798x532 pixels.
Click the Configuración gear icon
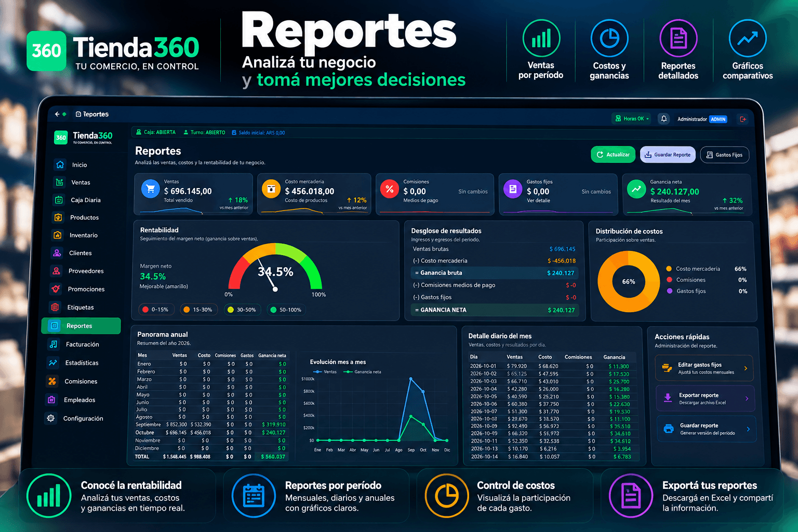[x=50, y=418]
